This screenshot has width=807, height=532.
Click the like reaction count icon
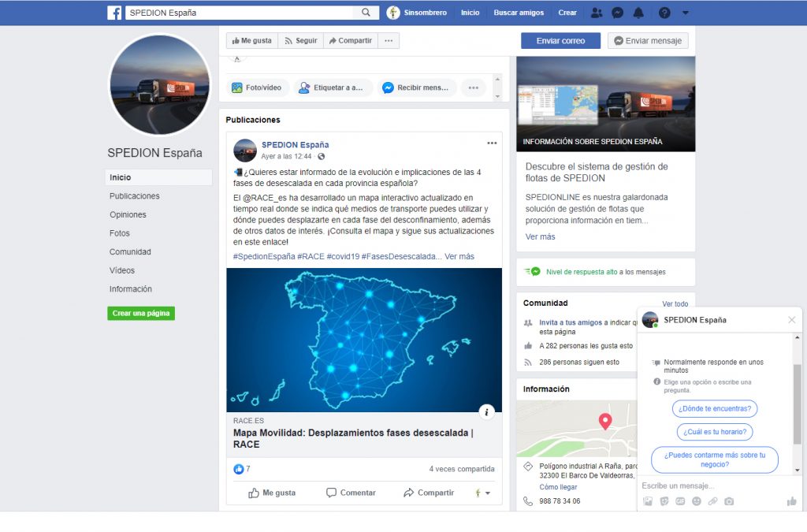click(x=238, y=469)
